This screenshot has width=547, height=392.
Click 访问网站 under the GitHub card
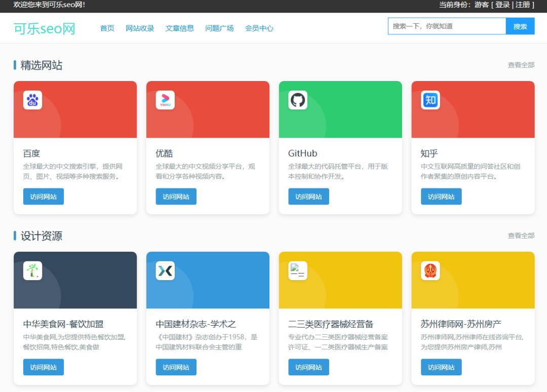click(308, 197)
